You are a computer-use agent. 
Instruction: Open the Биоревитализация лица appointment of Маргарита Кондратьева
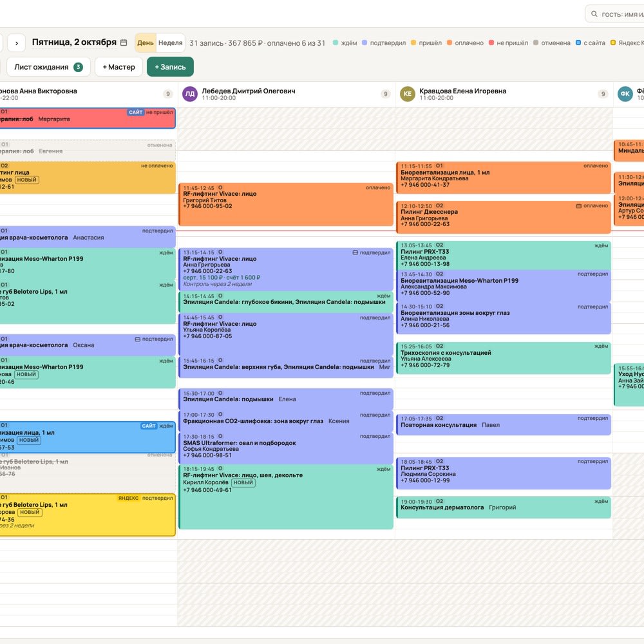point(504,178)
